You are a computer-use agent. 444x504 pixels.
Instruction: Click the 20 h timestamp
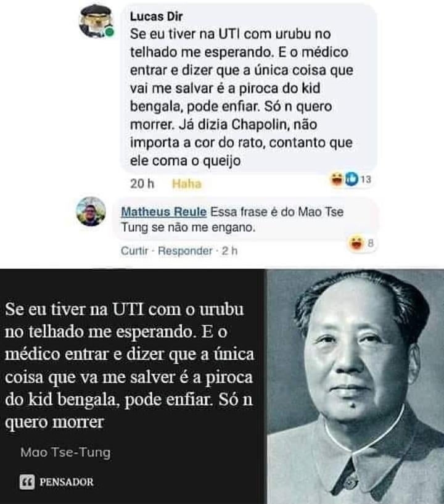point(142,184)
